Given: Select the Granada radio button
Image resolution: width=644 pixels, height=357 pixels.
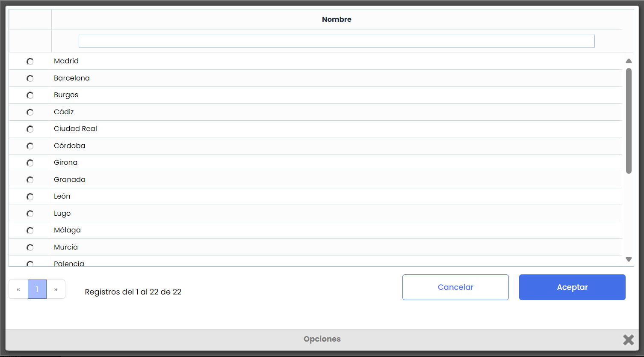Looking at the screenshot, I should (30, 180).
